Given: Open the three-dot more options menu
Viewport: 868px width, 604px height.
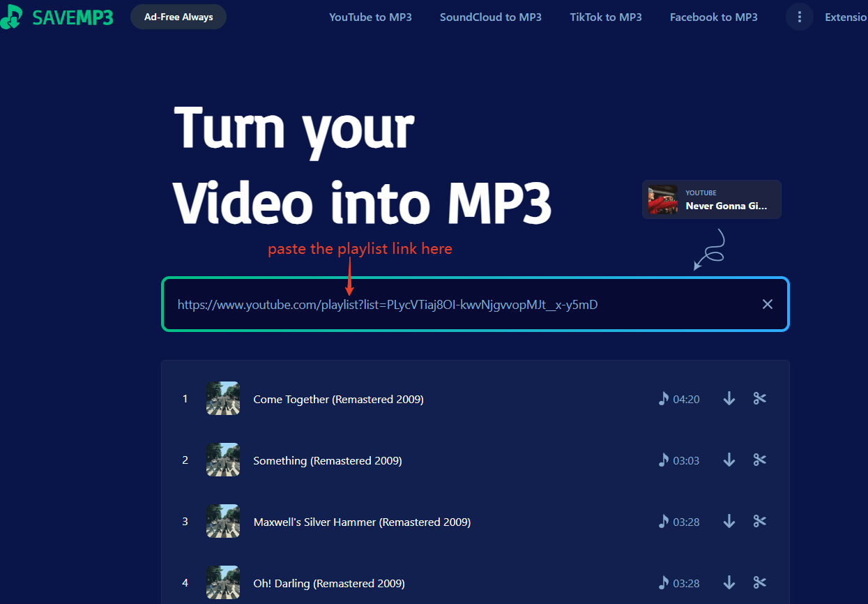Looking at the screenshot, I should point(799,17).
